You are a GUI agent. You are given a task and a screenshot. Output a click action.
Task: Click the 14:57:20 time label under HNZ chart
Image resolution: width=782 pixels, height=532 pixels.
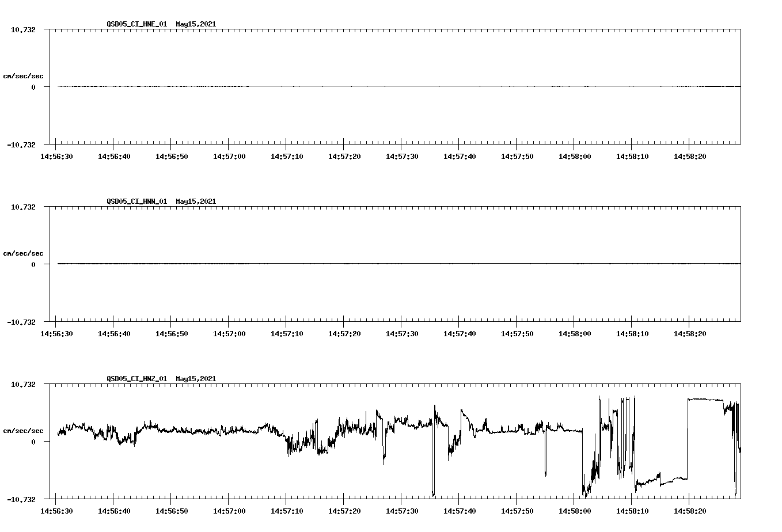(344, 511)
